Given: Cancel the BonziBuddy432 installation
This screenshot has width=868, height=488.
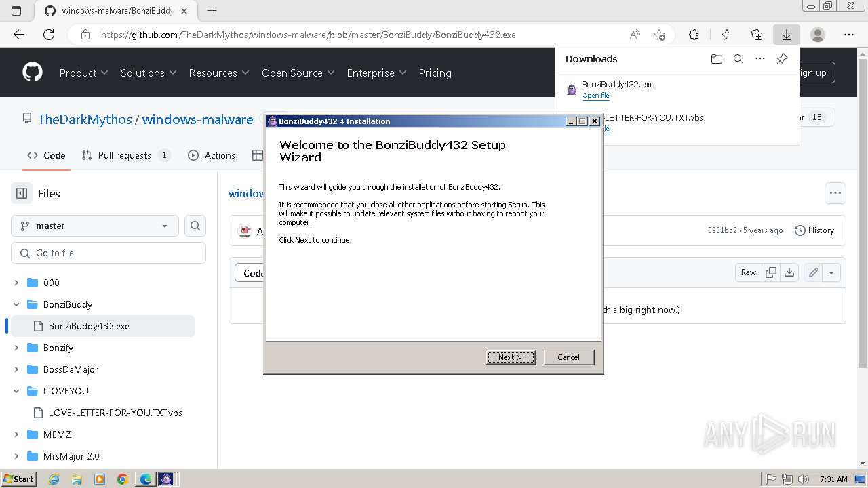Looking at the screenshot, I should tap(568, 357).
